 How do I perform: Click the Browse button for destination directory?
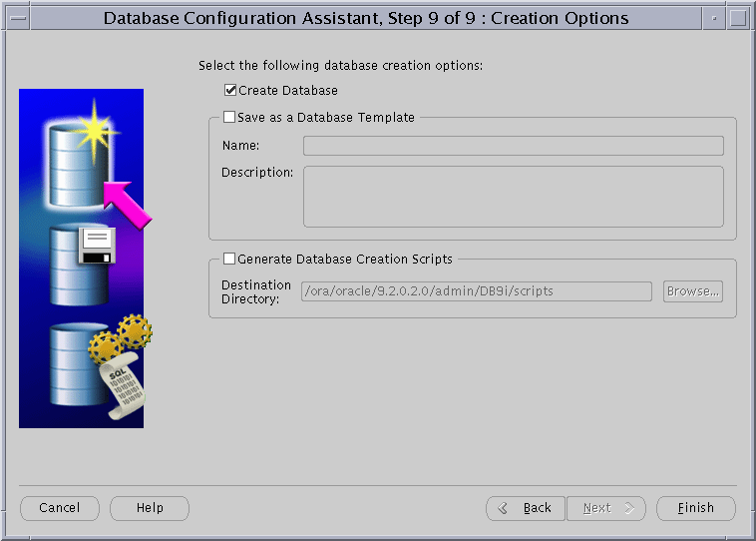(693, 291)
